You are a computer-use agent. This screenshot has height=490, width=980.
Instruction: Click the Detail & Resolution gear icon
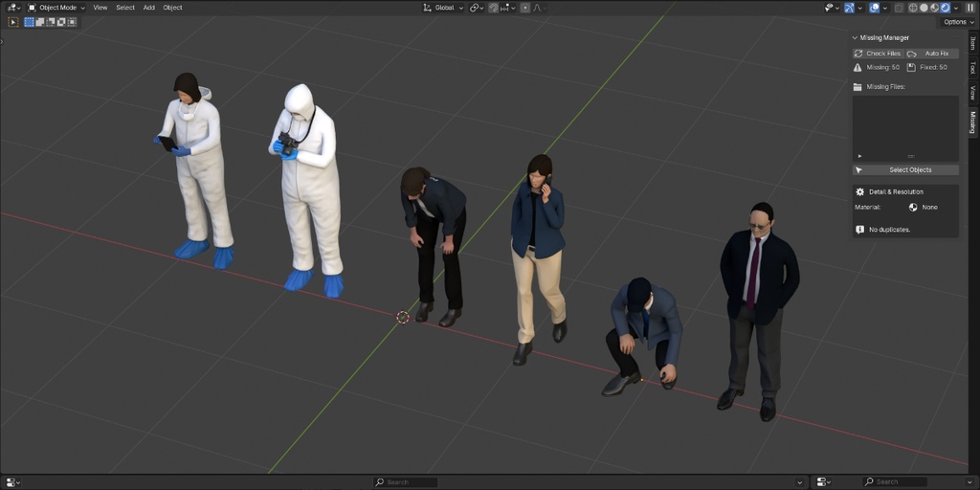point(860,191)
